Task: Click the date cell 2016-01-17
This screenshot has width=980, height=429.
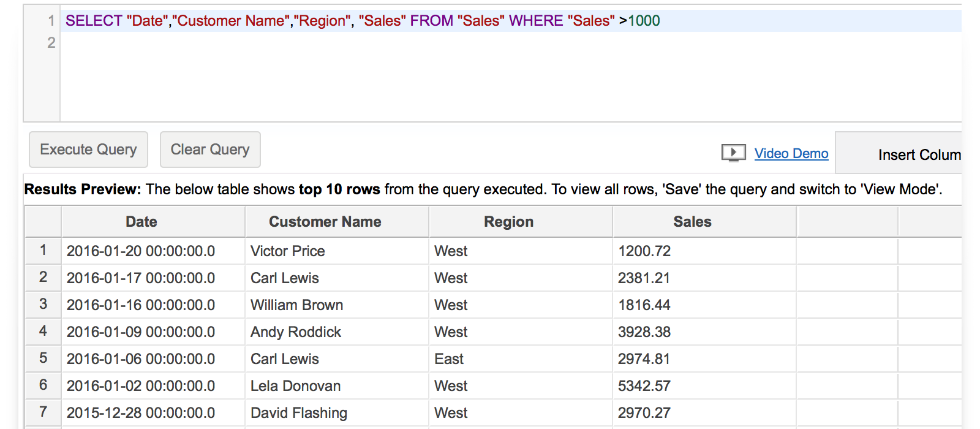Action: coord(141,278)
